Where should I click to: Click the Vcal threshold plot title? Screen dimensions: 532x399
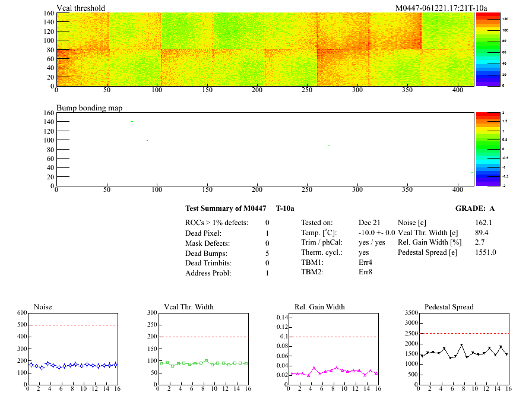[81, 8]
